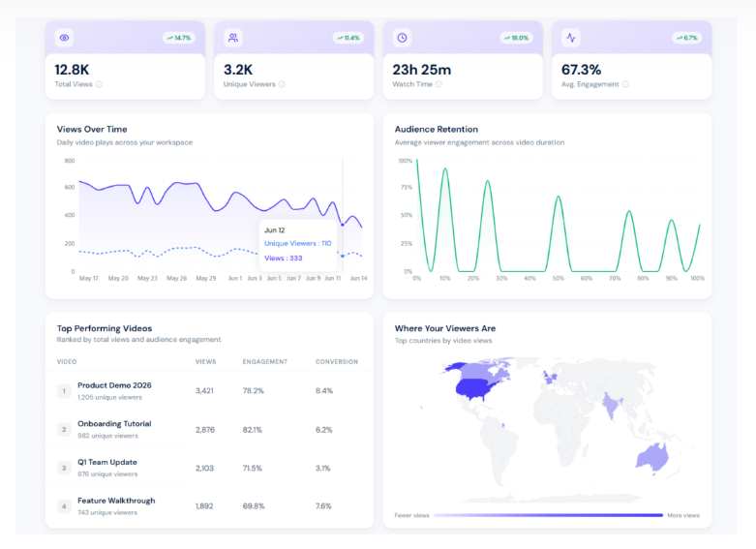Click the United States on the map

coord(474,387)
